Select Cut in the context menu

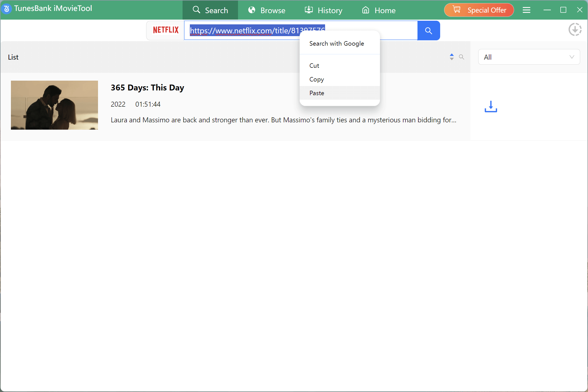pos(314,66)
